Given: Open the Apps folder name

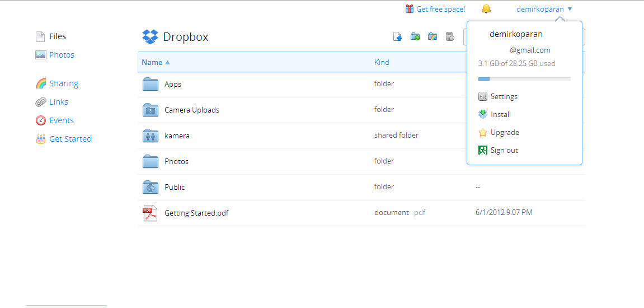Looking at the screenshot, I should point(172,85).
